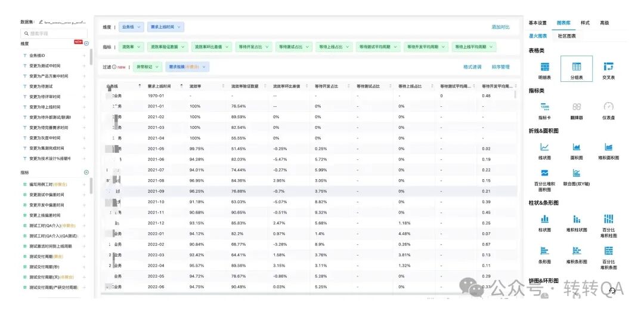
Task: Click the -5.47% value cell
Action: pos(280,159)
